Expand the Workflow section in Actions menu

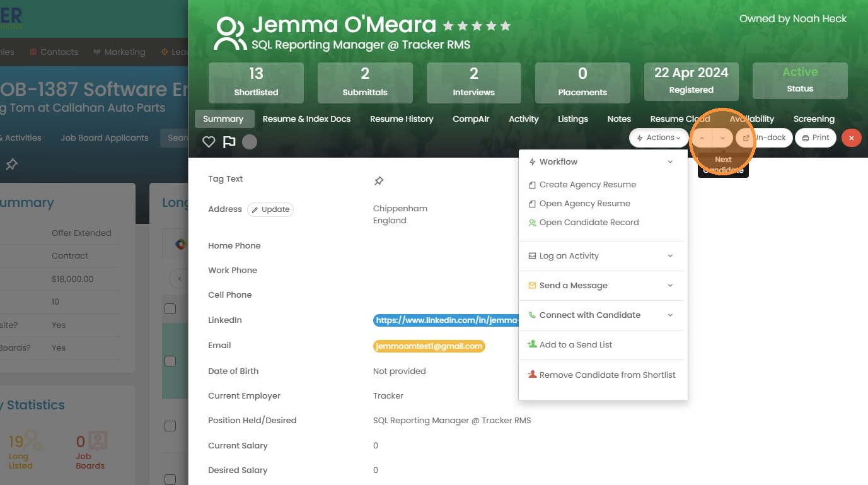click(x=602, y=162)
